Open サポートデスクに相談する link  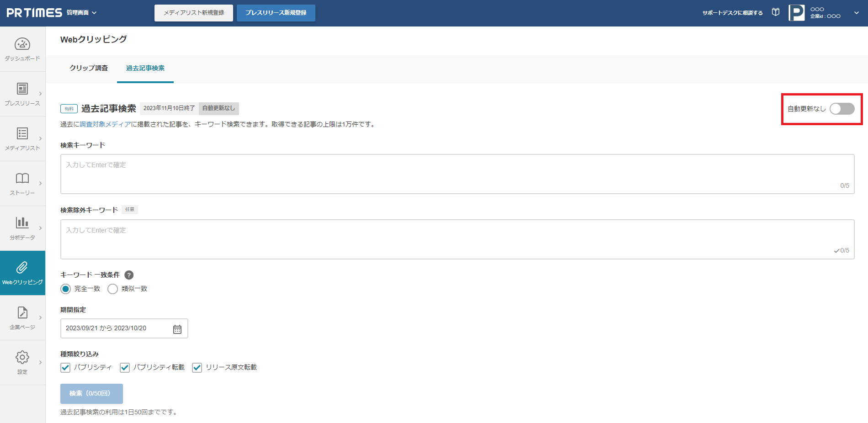pyautogui.click(x=732, y=13)
